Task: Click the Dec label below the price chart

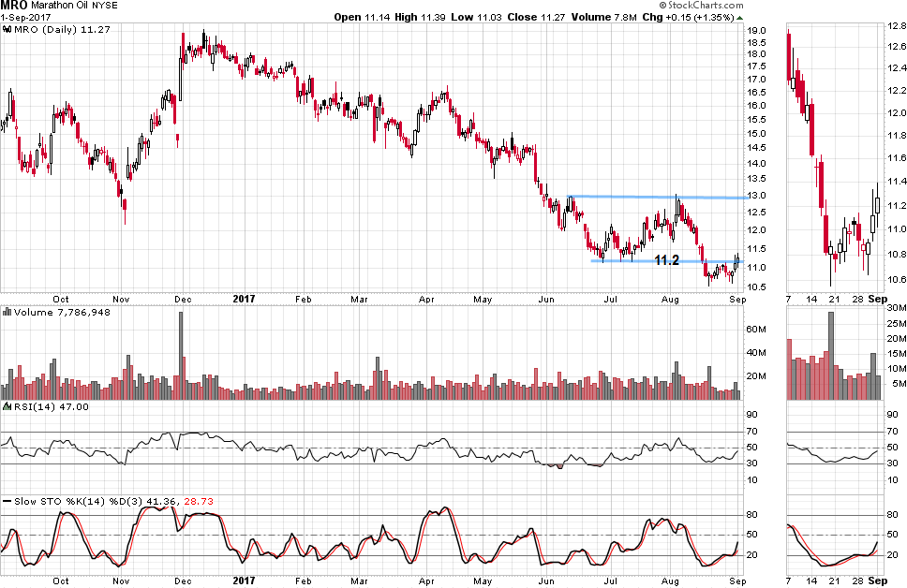Action: [183, 299]
